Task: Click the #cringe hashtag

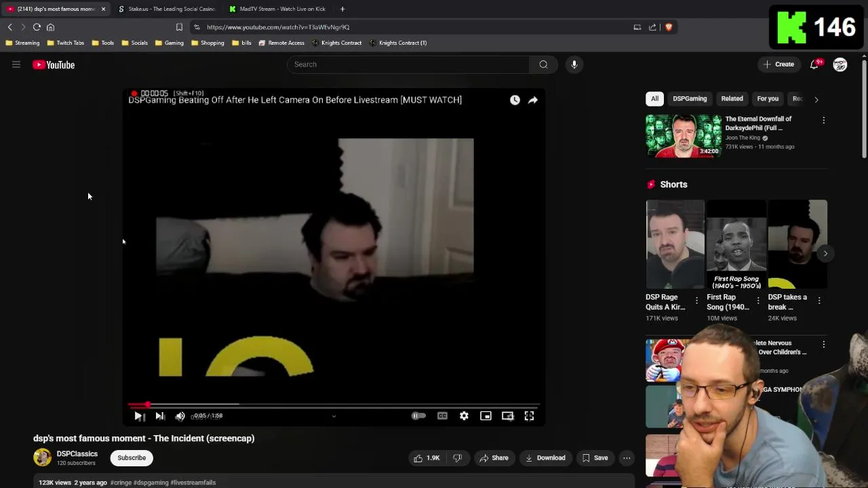Action: click(x=121, y=483)
